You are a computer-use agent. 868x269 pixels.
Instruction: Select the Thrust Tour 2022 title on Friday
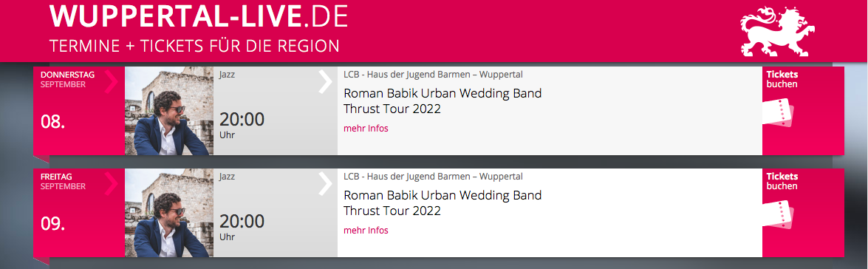(x=392, y=211)
